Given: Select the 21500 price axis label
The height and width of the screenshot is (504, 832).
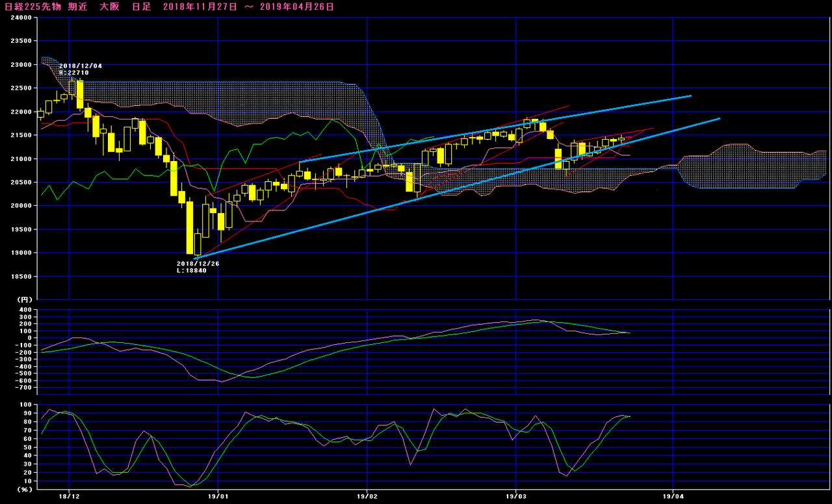Looking at the screenshot, I should [x=22, y=135].
